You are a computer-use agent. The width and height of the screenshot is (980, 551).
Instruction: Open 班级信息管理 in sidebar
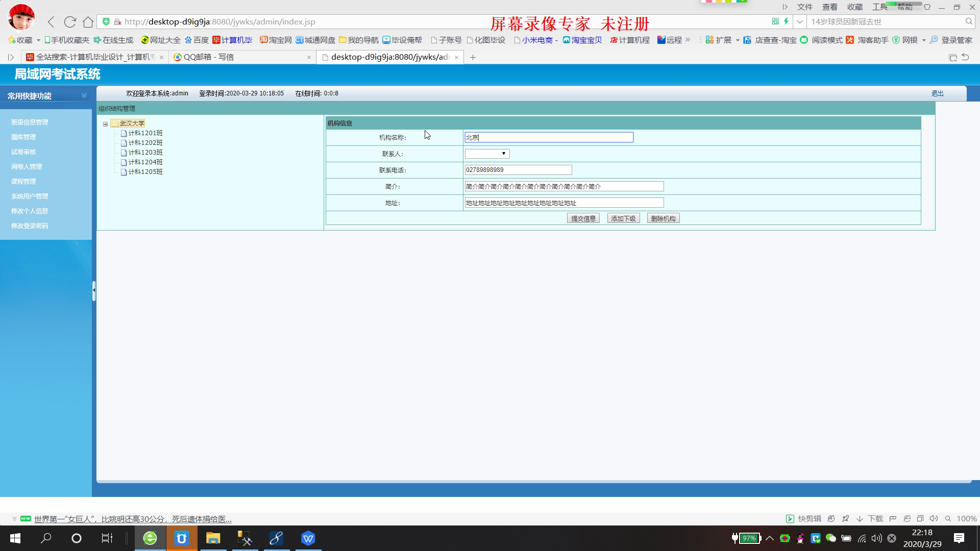point(30,122)
